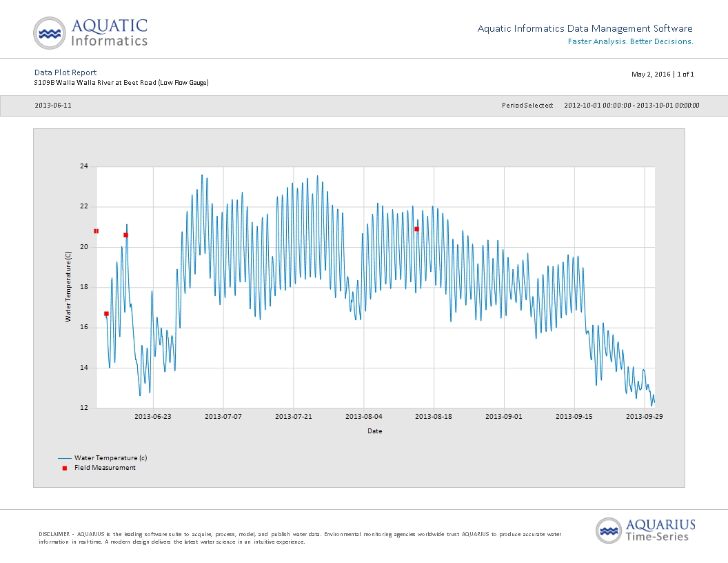Click the Aquatic Informatics wave logo
Image resolution: width=728 pixels, height=563 pixels.
[x=49, y=33]
